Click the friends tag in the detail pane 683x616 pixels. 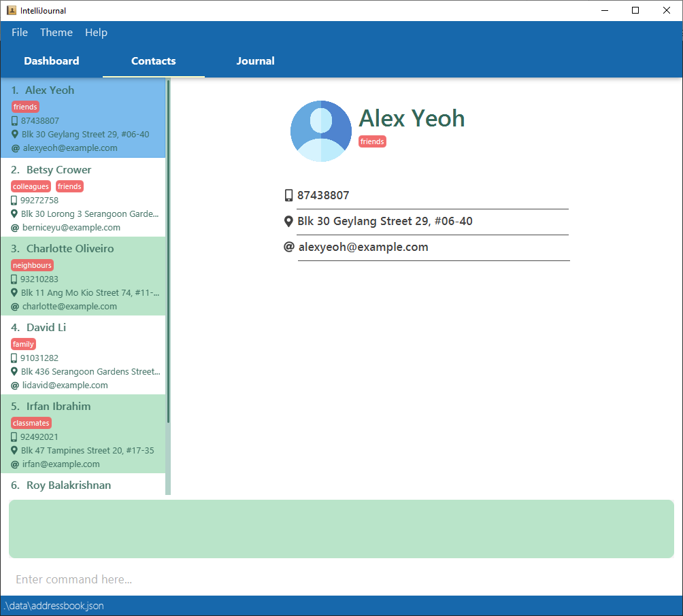coord(372,141)
